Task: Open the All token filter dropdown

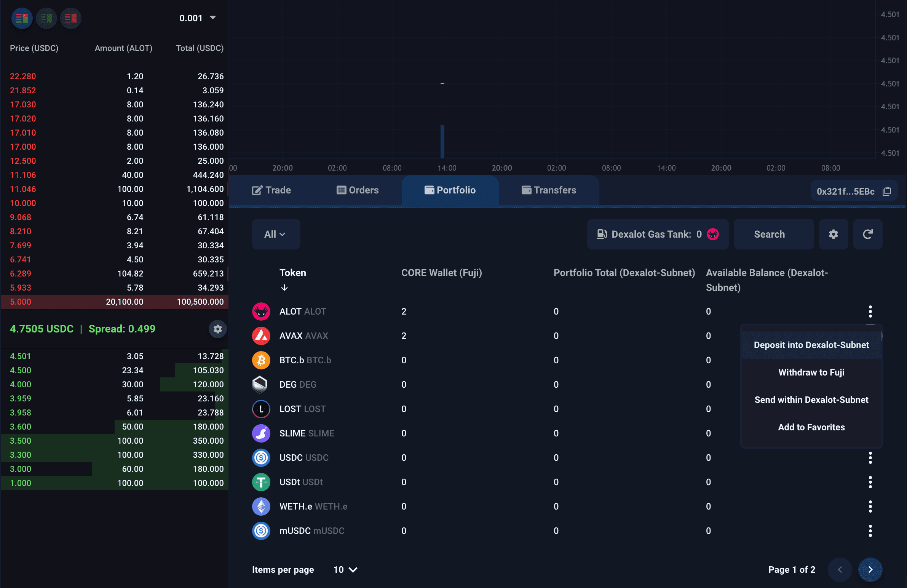Action: click(276, 234)
